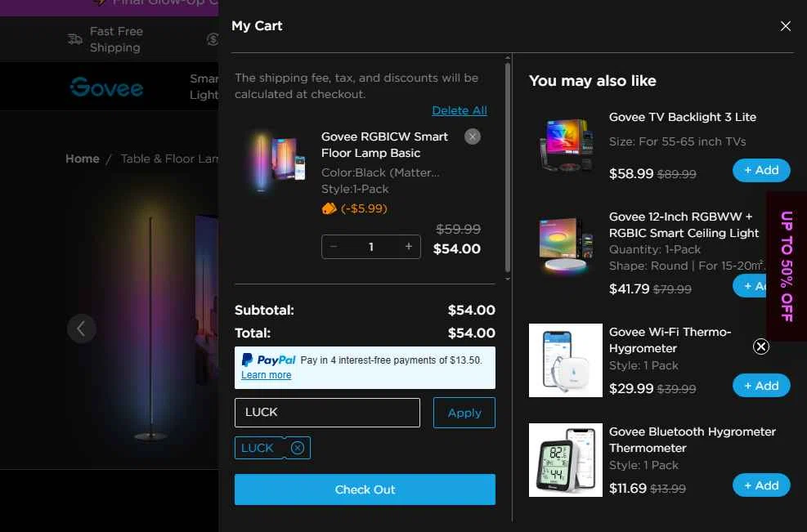Click the orange discount tag icon
Image resolution: width=807 pixels, height=532 pixels.
[x=329, y=209]
